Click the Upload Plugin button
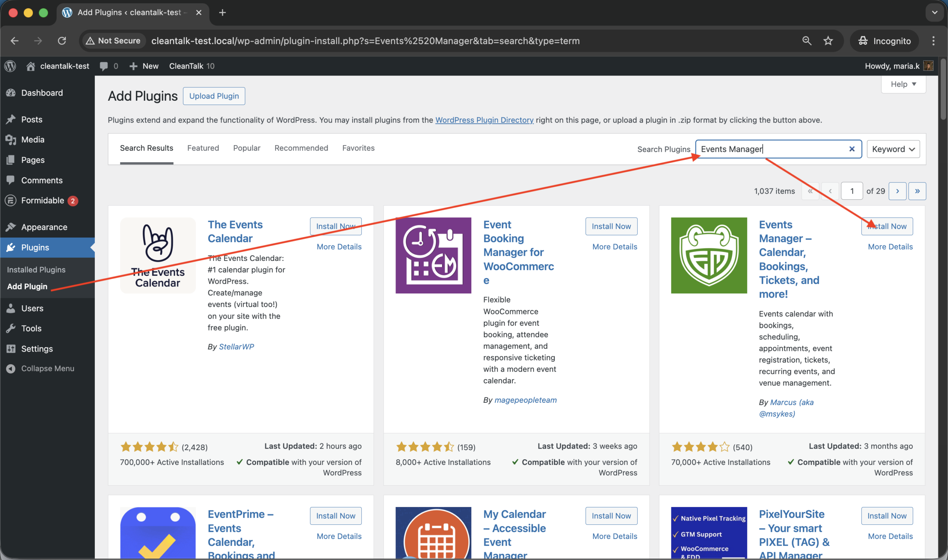 pyautogui.click(x=214, y=96)
